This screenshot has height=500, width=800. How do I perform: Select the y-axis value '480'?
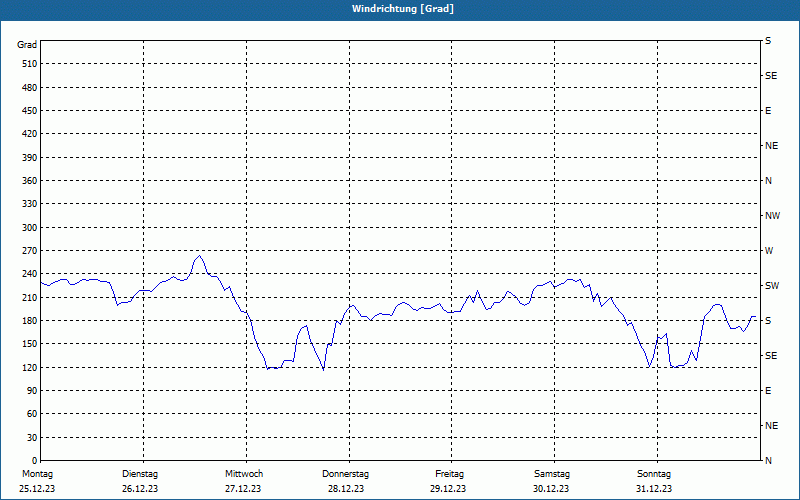tap(30, 88)
